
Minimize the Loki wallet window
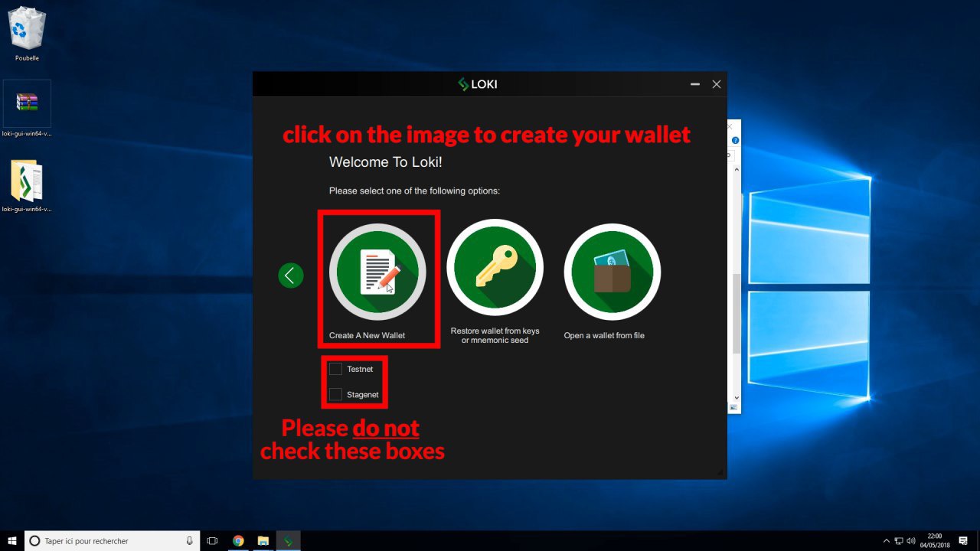[694, 84]
